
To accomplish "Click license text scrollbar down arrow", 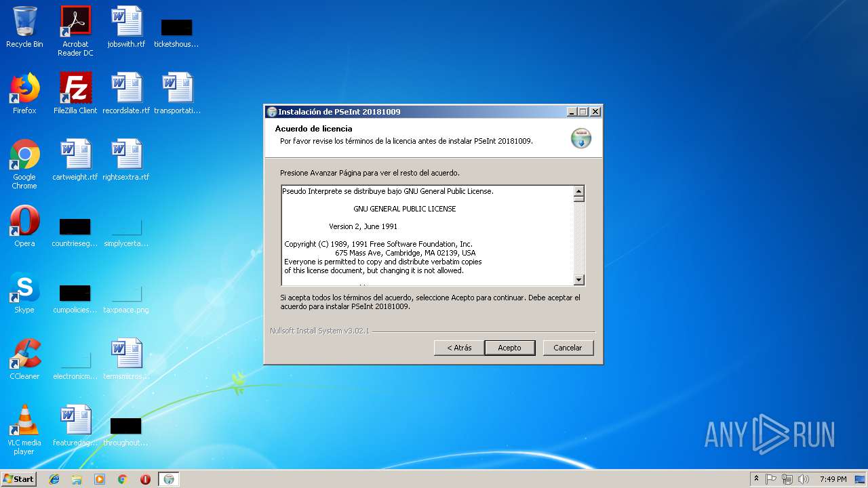I will (x=579, y=279).
